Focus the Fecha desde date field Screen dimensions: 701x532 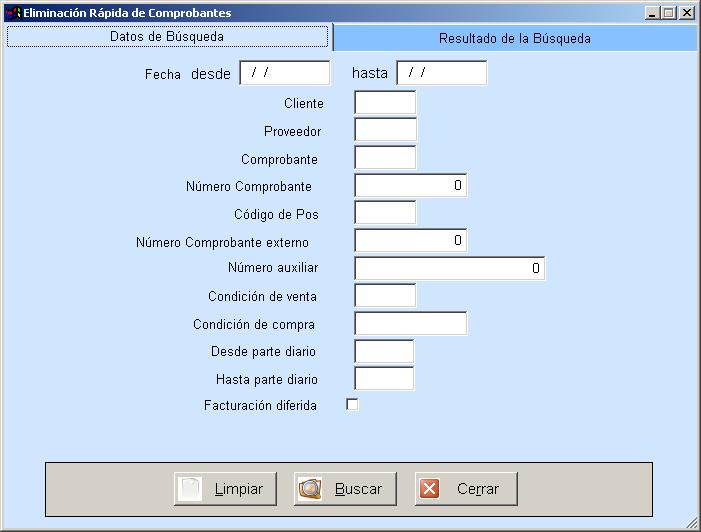(x=285, y=73)
